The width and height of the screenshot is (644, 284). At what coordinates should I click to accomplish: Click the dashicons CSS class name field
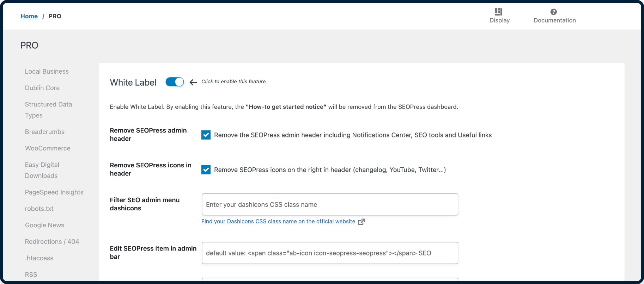click(x=330, y=204)
